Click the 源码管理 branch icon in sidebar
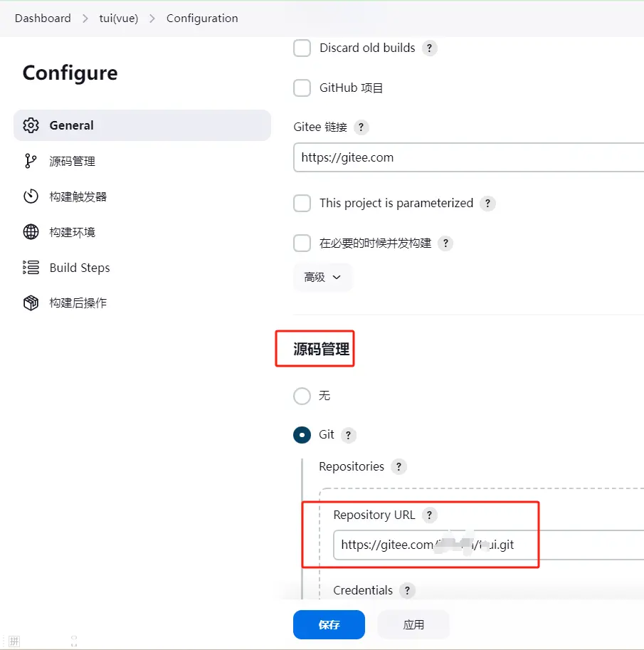This screenshot has height=650, width=644. (31, 161)
